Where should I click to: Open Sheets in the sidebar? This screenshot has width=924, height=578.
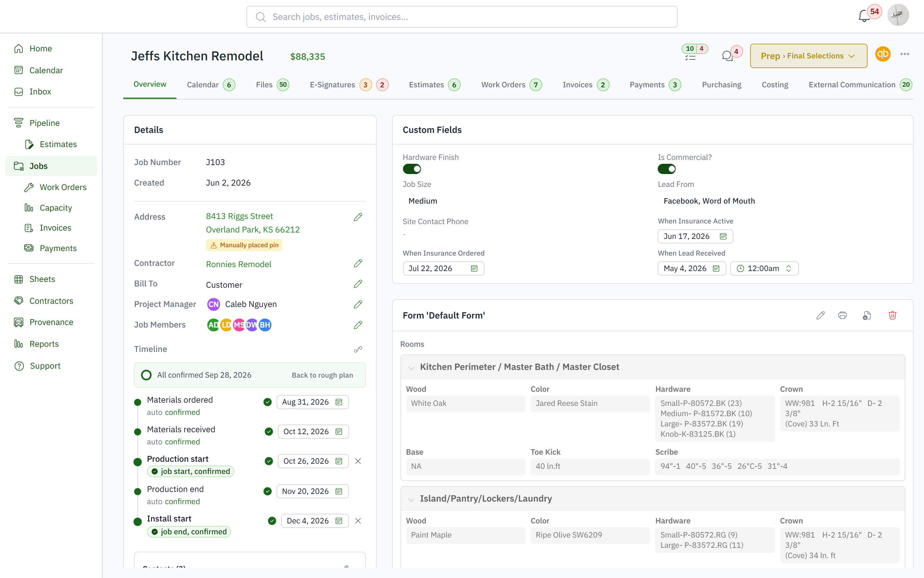(x=42, y=279)
